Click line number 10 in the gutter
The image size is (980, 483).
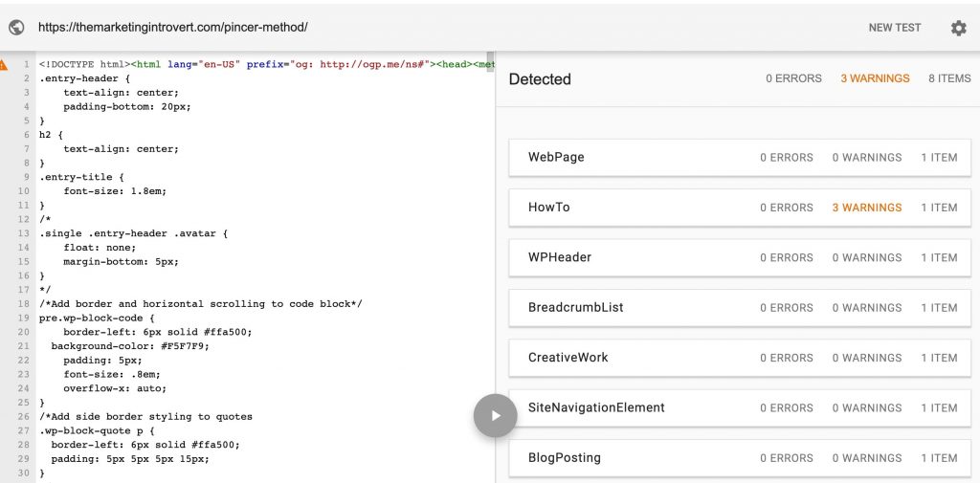(x=24, y=191)
